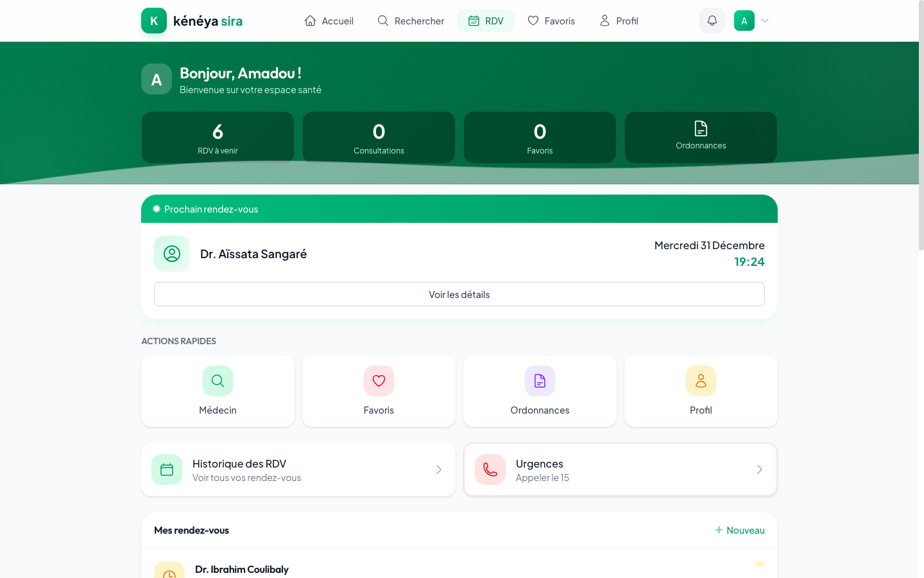Click the 19:24 appointment time
Image resolution: width=924 pixels, height=578 pixels.
pos(749,261)
